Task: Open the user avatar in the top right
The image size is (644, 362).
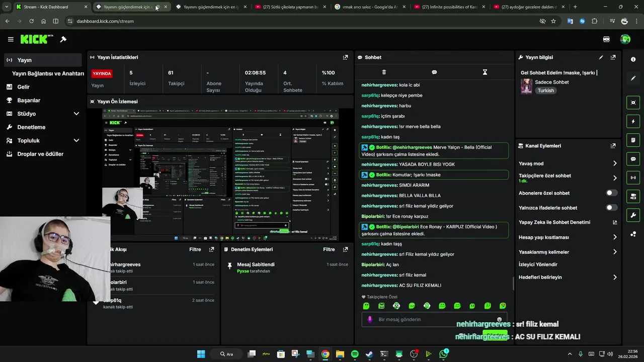Action: (x=625, y=39)
